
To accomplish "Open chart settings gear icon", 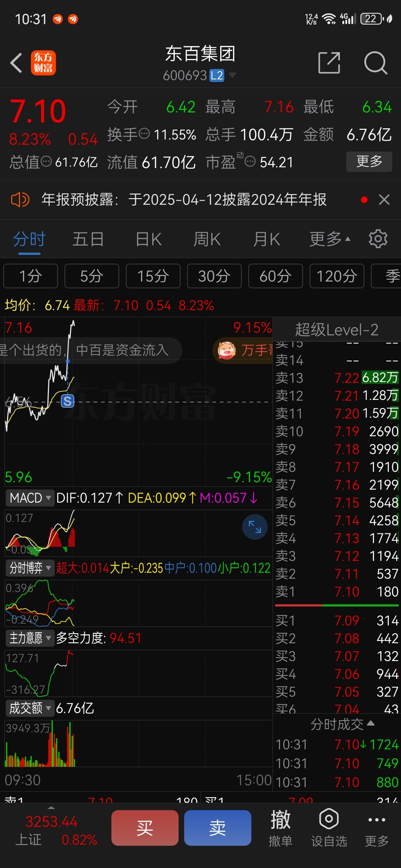I will click(378, 239).
